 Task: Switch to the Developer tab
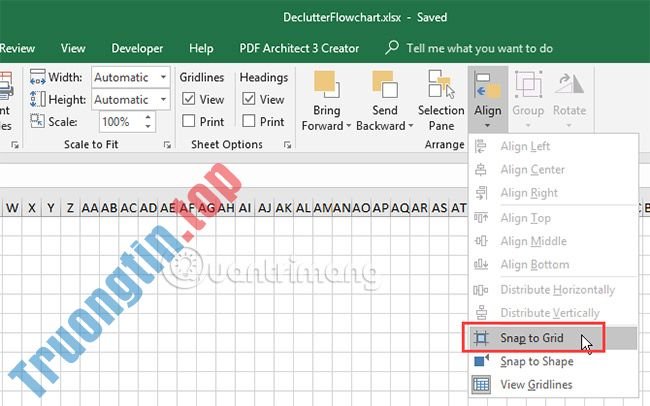[137, 49]
